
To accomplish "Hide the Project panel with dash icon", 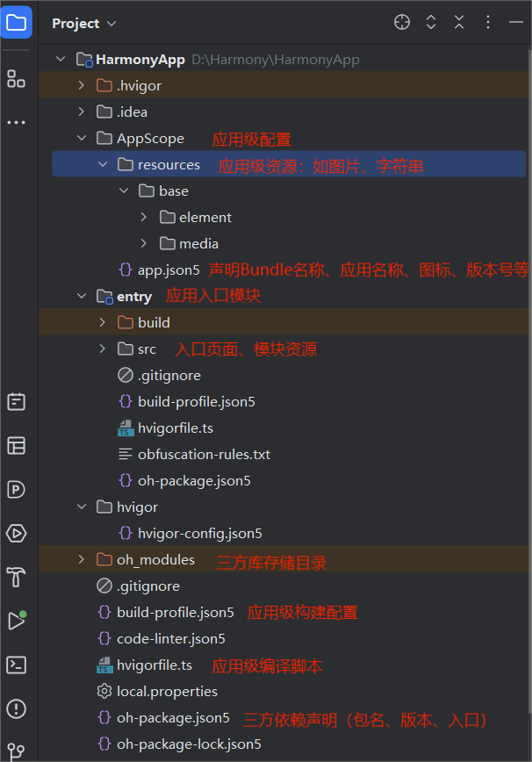I will pos(516,22).
